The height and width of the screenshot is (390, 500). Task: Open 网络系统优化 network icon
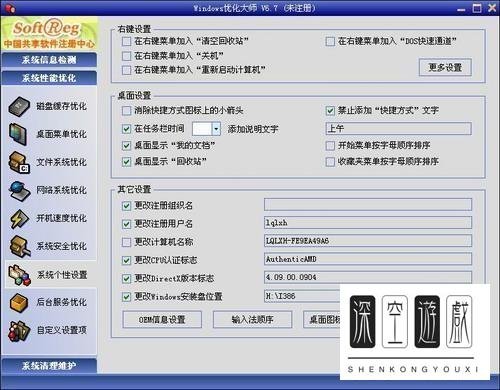(19, 190)
